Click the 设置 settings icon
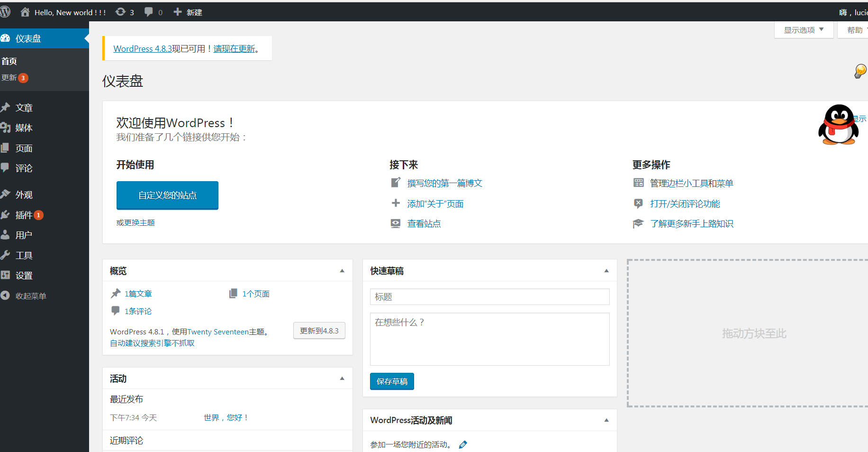The width and height of the screenshot is (868, 452). coord(5,275)
